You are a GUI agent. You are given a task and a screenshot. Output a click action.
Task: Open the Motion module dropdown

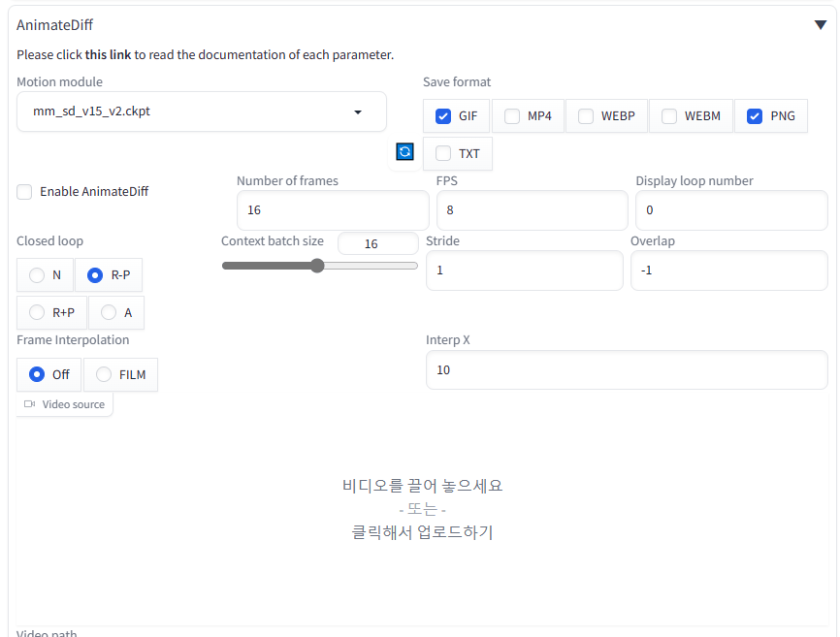pos(357,112)
